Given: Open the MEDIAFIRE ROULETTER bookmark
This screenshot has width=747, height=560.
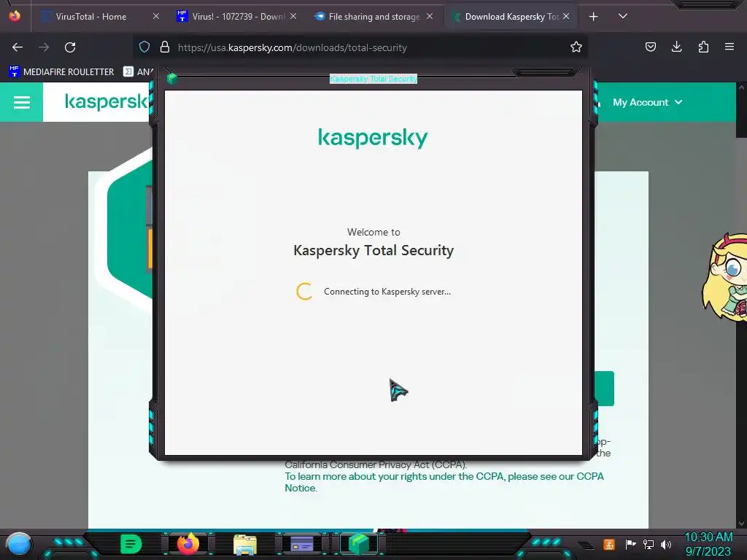Looking at the screenshot, I should click(x=61, y=72).
